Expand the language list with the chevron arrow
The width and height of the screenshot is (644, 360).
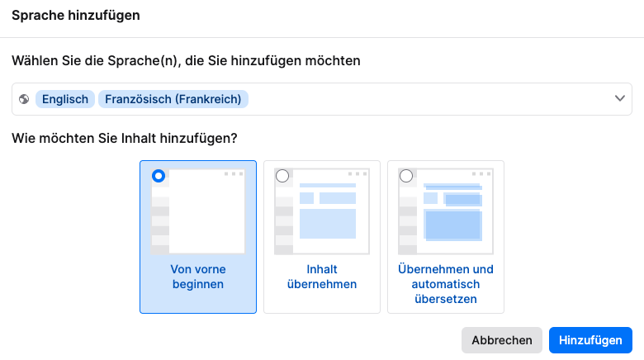click(x=620, y=99)
